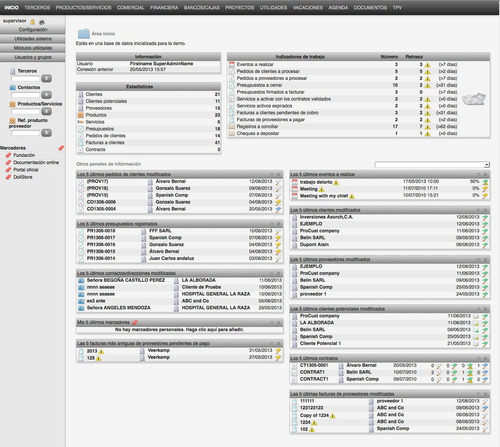
Task: Click the bookmark icon before Fundación
Action: [8, 155]
